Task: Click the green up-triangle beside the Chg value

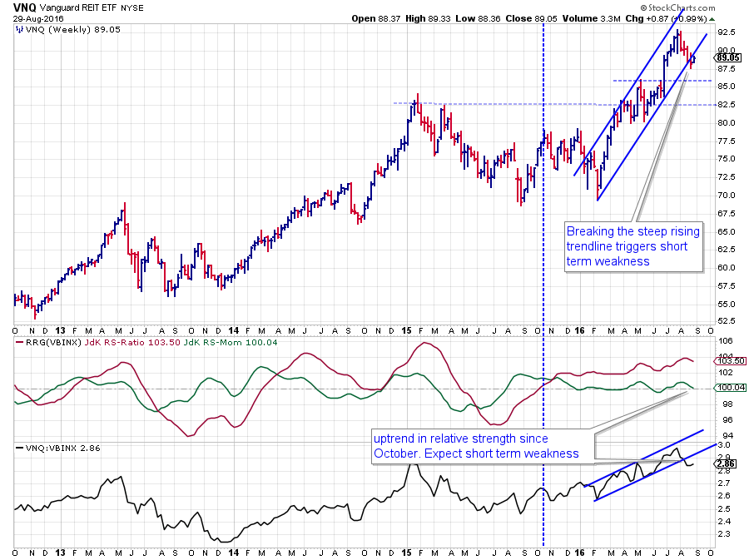Action: coord(712,19)
